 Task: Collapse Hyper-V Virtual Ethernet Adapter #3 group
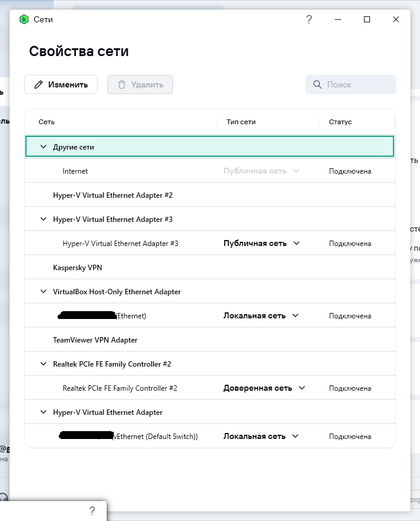click(x=43, y=219)
